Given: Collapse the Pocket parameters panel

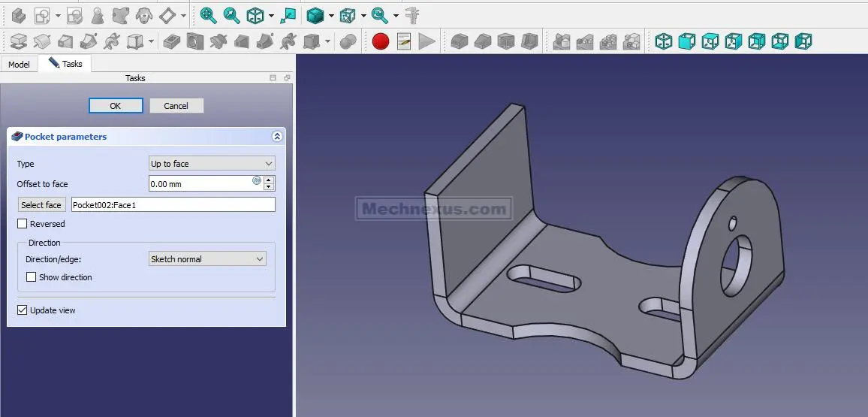Looking at the screenshot, I should [276, 137].
